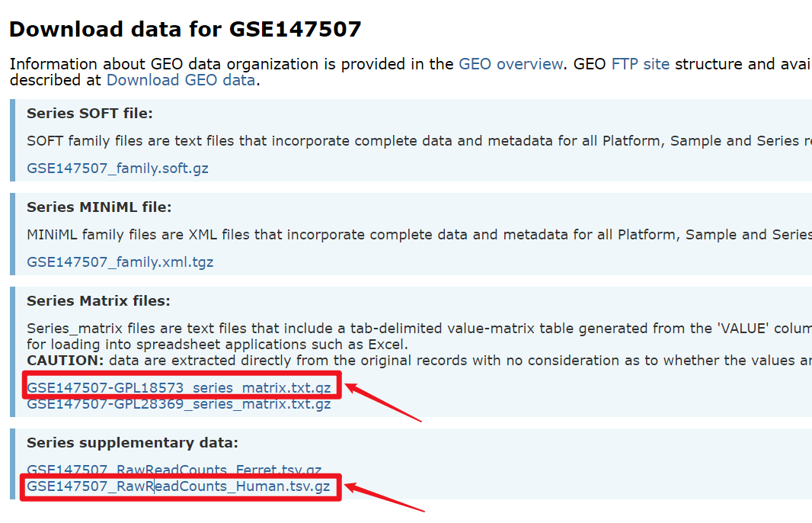Click the bold 'CAUTION:' warning label
This screenshot has width=812, height=523.
[63, 360]
